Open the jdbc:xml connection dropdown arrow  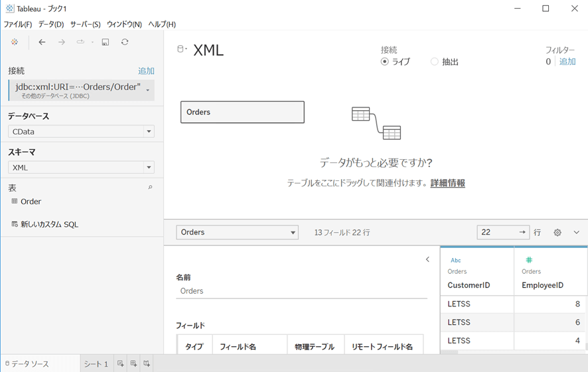pyautogui.click(x=148, y=90)
